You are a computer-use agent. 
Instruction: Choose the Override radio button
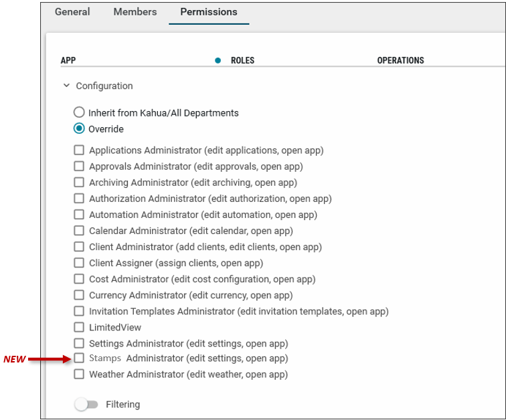(x=80, y=129)
